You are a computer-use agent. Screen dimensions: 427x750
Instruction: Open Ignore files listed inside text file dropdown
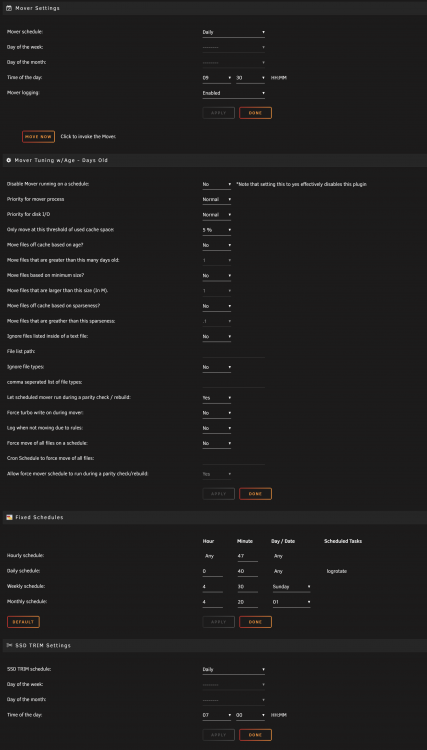pyautogui.click(x=217, y=337)
